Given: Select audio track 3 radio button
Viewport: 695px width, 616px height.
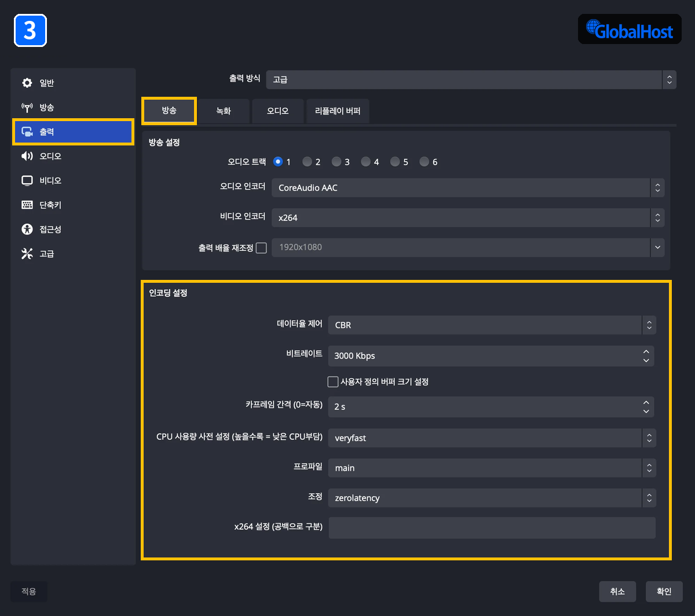Looking at the screenshot, I should click(x=336, y=162).
